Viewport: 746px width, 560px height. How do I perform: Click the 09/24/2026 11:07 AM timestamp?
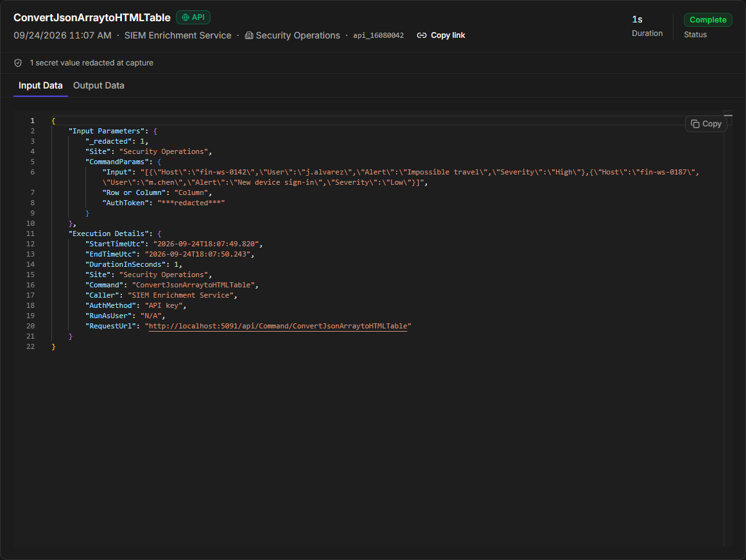(62, 36)
